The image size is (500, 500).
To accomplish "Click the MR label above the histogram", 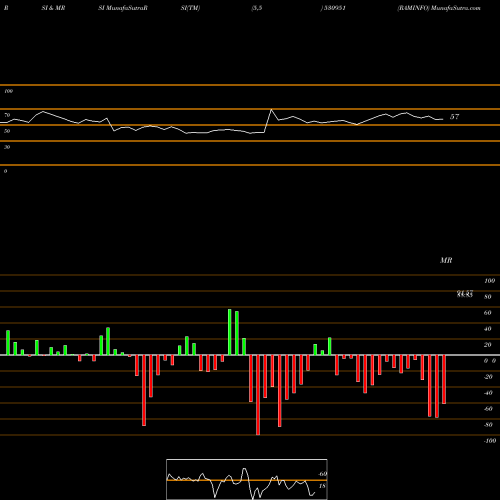I will [x=446, y=260].
